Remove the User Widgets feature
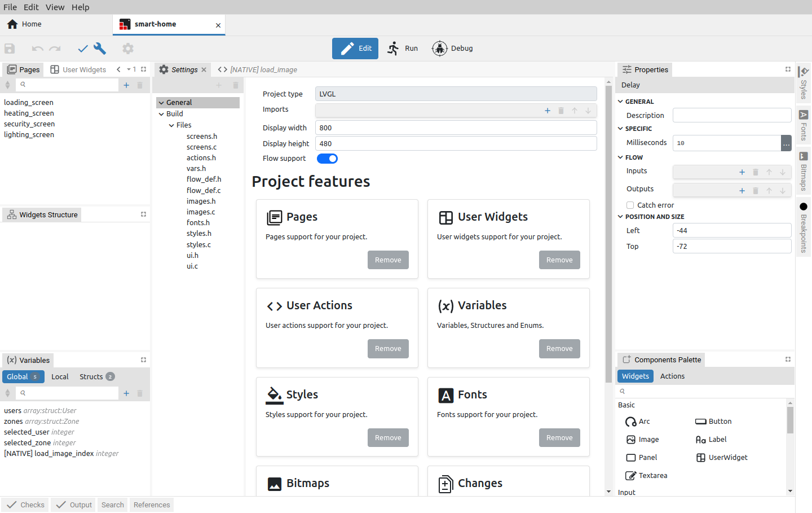 (x=559, y=260)
